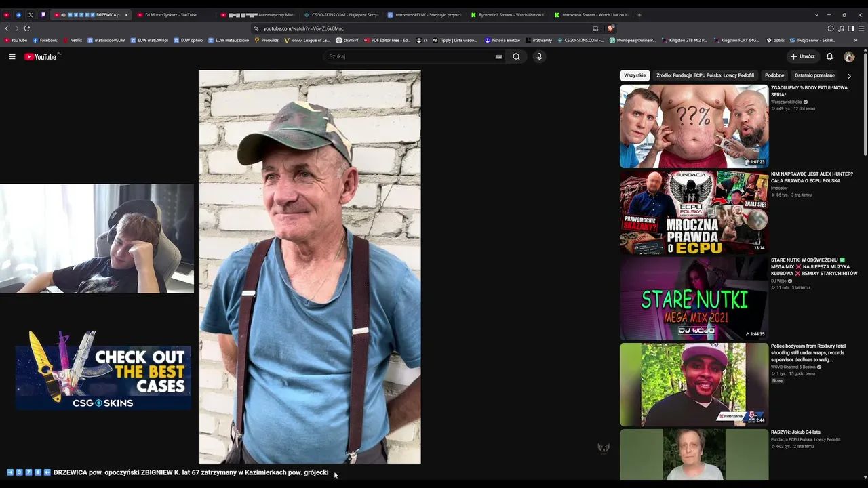Select the Wszystkie filter chip
This screenshot has width=868, height=488.
pyautogui.click(x=635, y=75)
